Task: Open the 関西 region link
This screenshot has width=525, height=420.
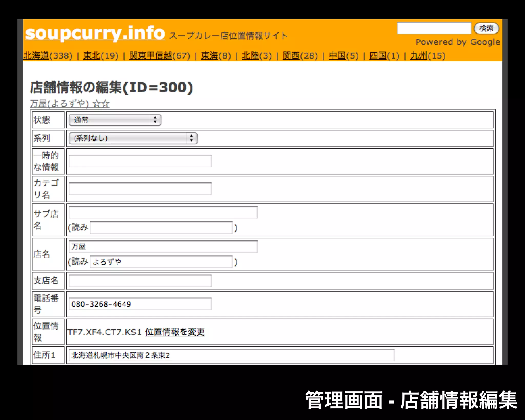Action: pos(291,55)
